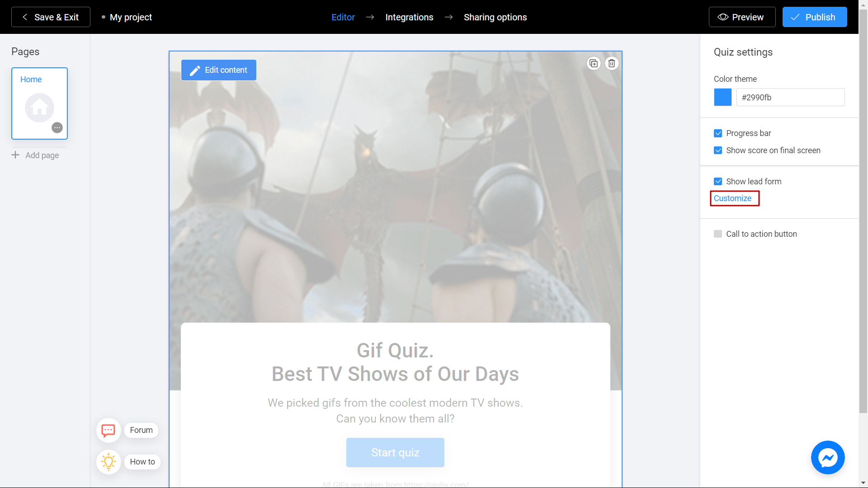Switch to the Editor tab
868x488 pixels.
pos(344,17)
